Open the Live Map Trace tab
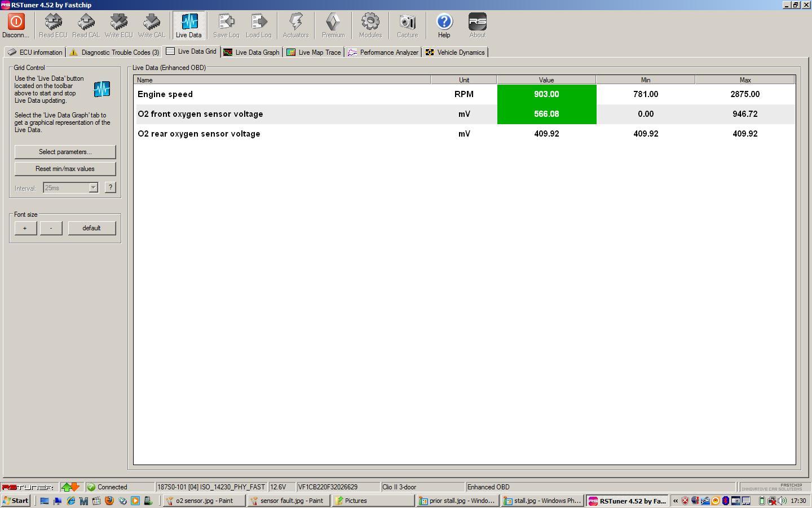Screen dimensions: 812x508 pos(314,52)
